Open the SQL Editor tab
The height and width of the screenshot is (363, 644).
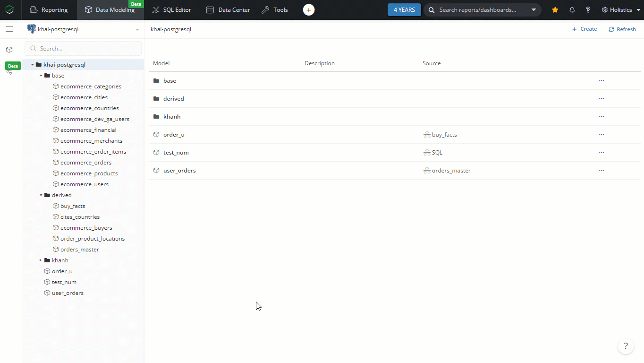coord(172,9)
